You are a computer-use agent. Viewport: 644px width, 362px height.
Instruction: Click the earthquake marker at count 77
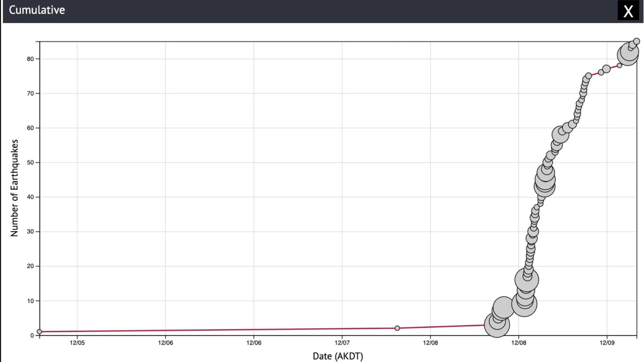[x=606, y=69]
